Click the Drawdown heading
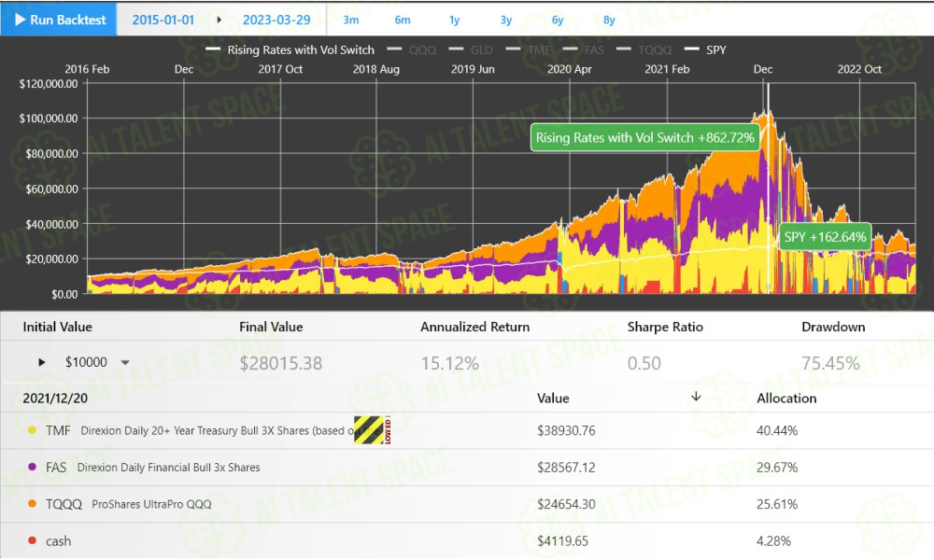The width and height of the screenshot is (934, 560). click(x=833, y=327)
